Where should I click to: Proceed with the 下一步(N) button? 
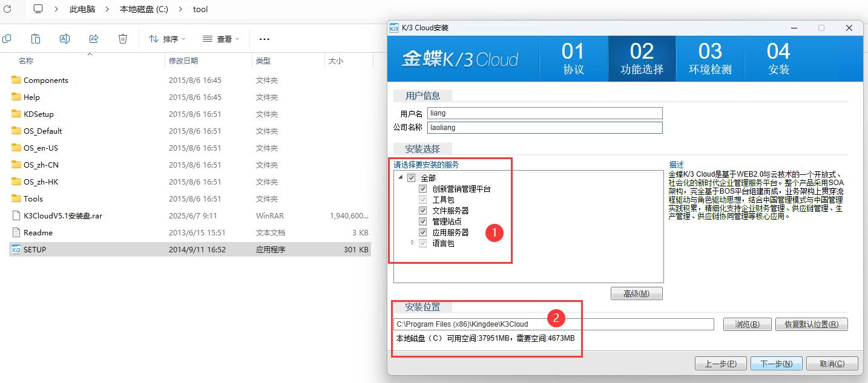[776, 364]
